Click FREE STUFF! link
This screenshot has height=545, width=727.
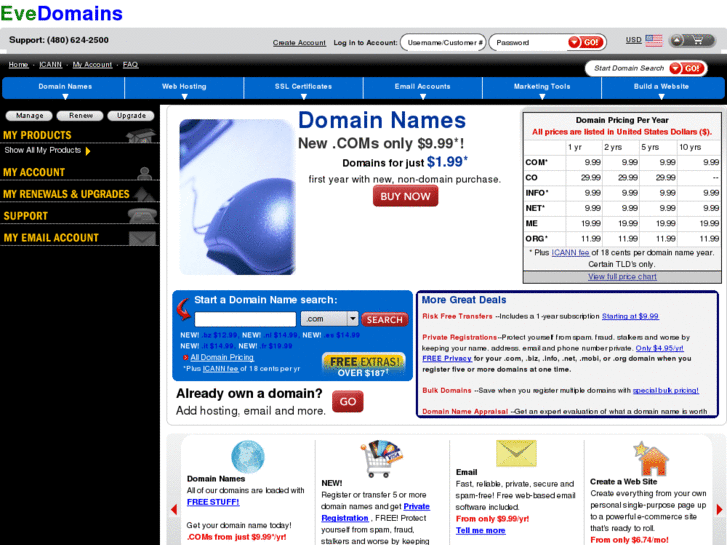(213, 502)
